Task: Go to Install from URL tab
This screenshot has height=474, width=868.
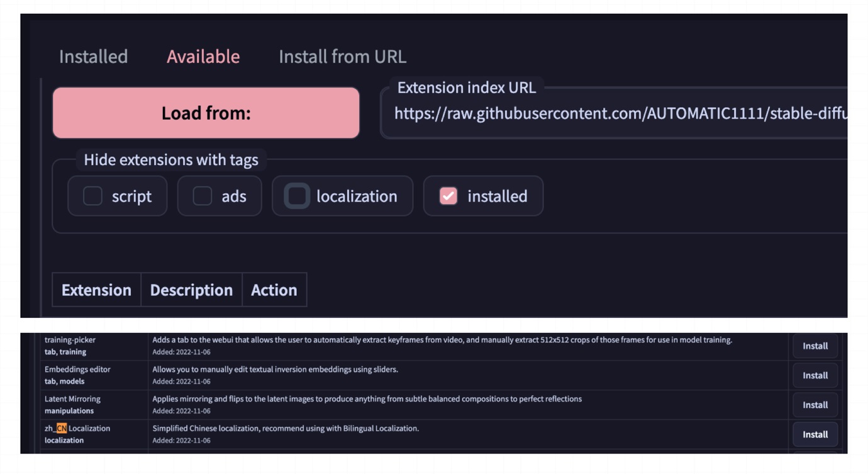Action: pos(342,57)
